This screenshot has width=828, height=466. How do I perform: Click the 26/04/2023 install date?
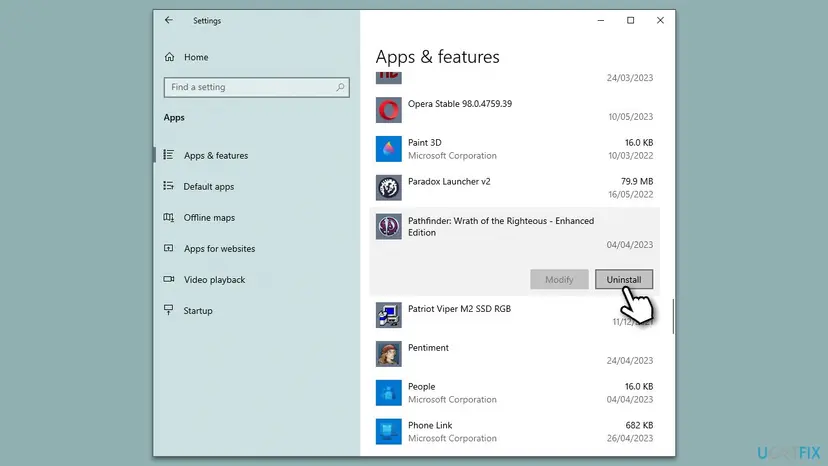629,438
